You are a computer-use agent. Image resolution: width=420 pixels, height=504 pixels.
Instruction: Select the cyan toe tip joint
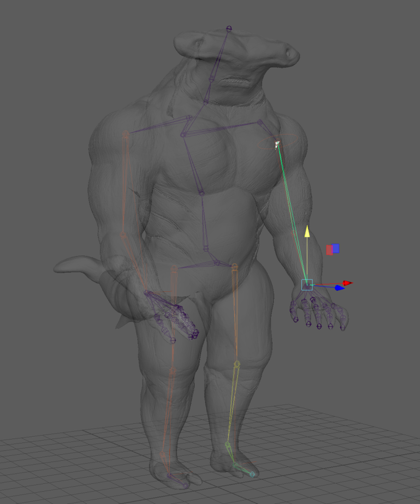(x=252, y=474)
